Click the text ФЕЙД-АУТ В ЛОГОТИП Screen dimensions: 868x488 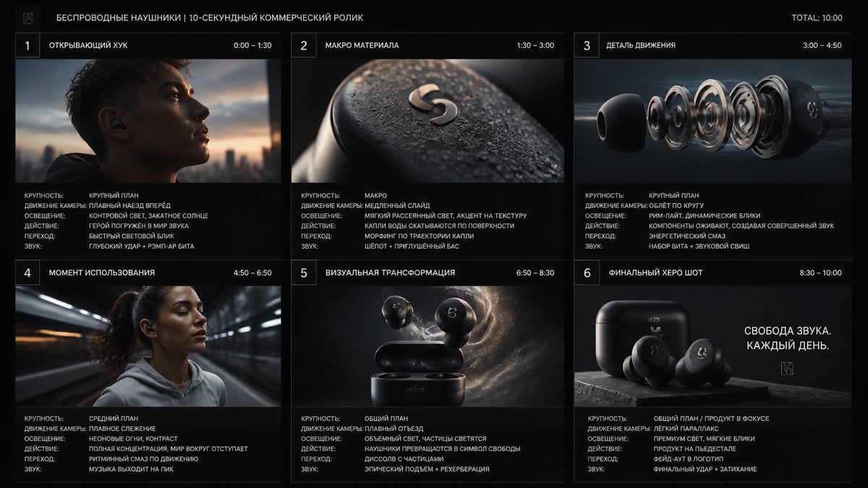point(690,458)
